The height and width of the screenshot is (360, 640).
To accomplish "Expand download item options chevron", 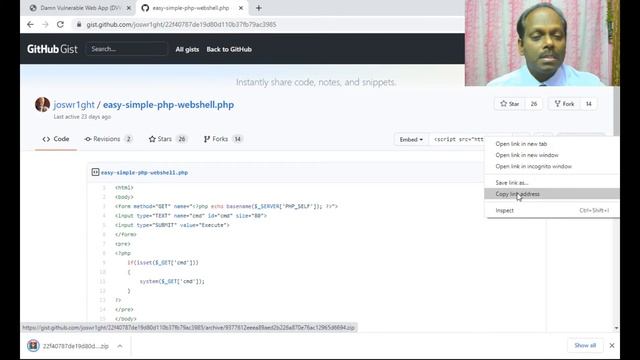I will 120,346.
